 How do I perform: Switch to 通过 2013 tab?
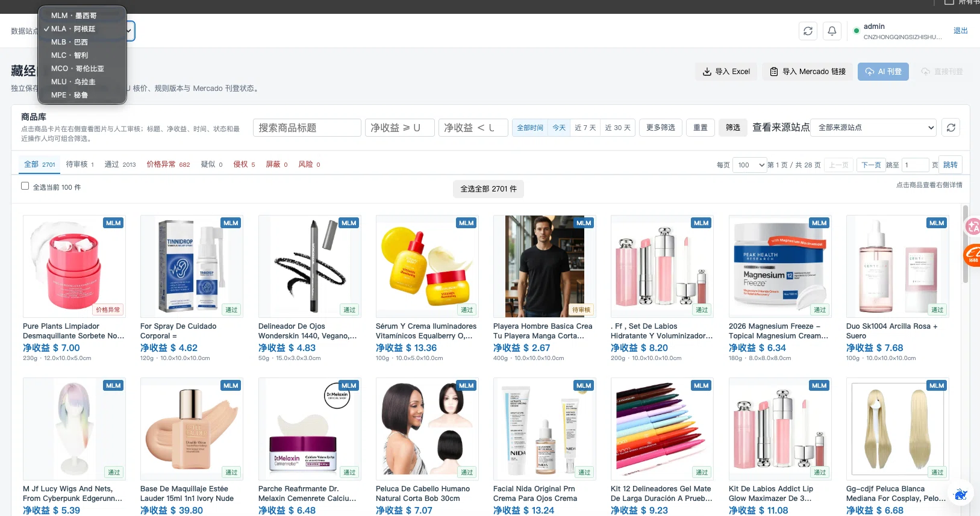pyautogui.click(x=120, y=164)
